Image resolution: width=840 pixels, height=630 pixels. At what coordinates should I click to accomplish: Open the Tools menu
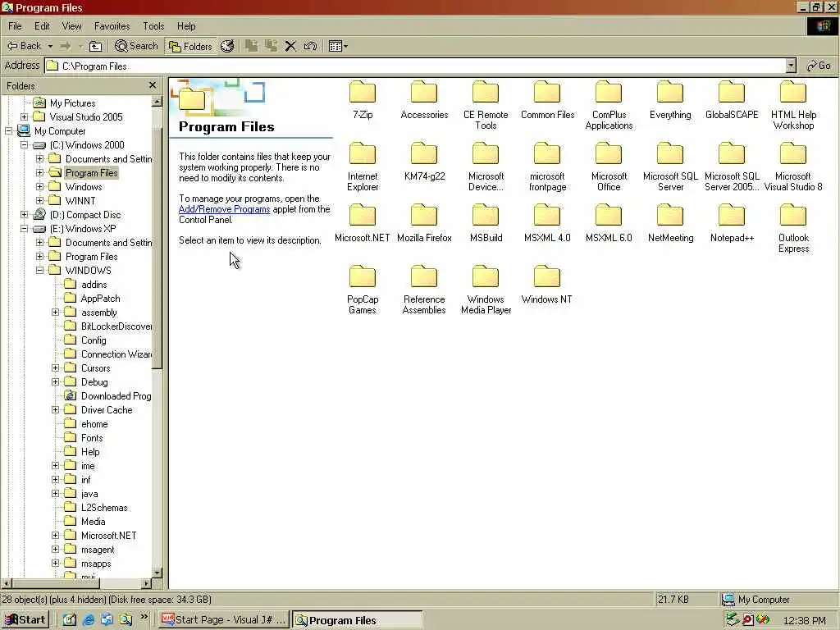153,25
